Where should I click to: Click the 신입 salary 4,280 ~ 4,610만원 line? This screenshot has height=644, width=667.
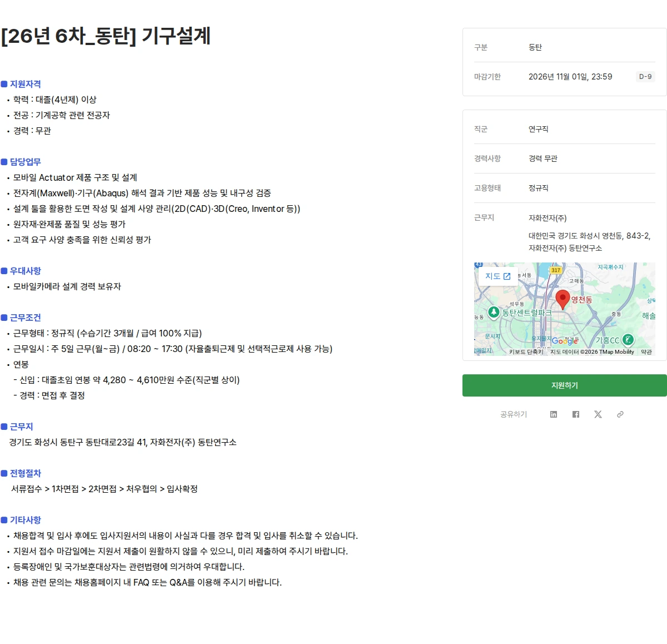pos(127,380)
